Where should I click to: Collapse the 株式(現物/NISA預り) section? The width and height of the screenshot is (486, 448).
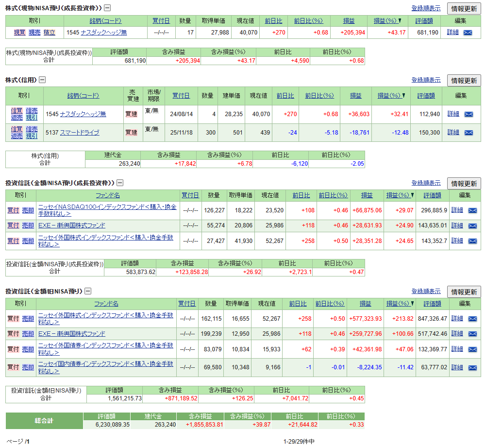[107, 8]
